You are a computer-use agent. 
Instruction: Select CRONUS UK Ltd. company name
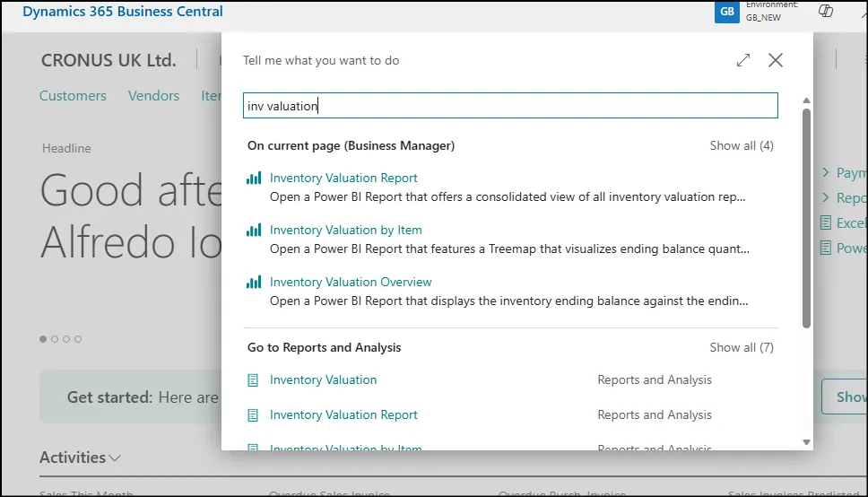[x=108, y=60]
